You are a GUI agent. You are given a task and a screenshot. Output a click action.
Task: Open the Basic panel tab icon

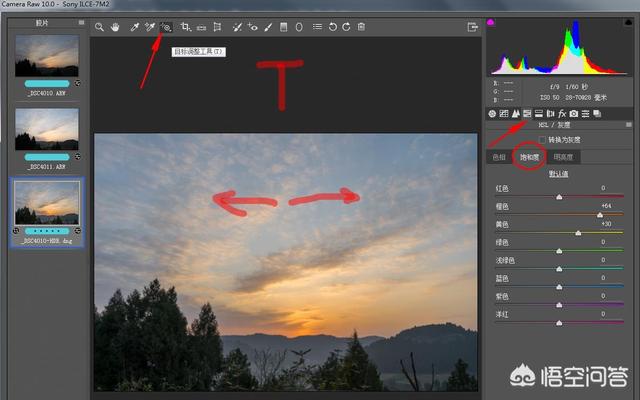[x=492, y=114]
